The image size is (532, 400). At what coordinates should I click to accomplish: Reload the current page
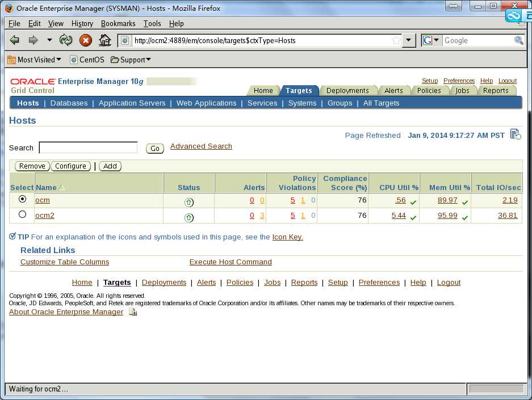pos(66,40)
